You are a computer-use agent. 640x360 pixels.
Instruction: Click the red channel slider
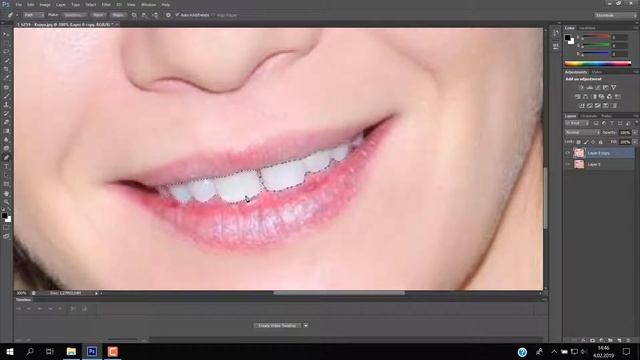click(x=595, y=37)
